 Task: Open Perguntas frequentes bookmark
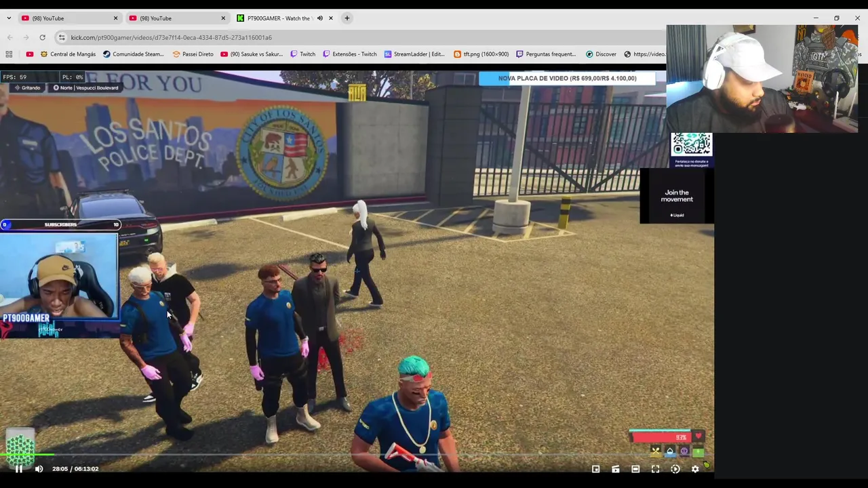pos(546,54)
